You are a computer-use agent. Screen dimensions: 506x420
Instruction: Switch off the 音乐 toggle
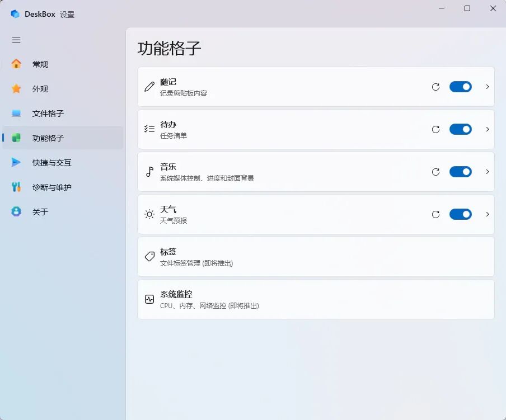click(461, 172)
